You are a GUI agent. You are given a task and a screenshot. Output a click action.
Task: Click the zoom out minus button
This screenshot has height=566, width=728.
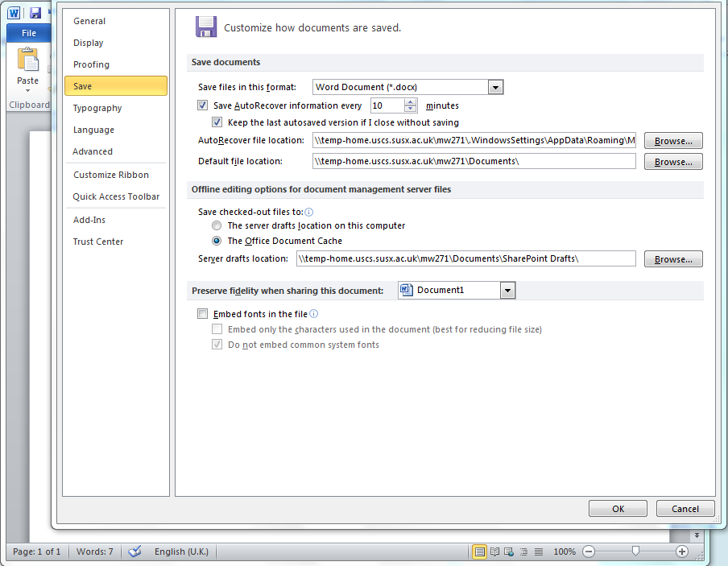(588, 552)
